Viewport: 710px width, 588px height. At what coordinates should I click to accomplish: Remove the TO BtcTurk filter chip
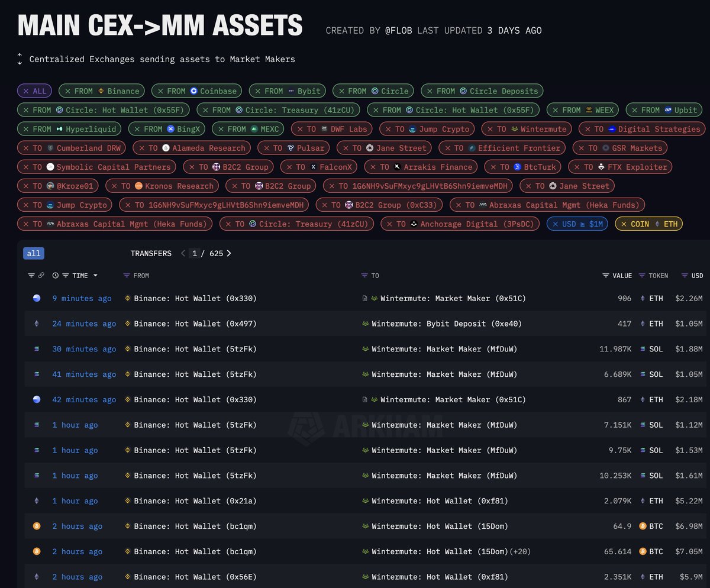pyautogui.click(x=493, y=167)
